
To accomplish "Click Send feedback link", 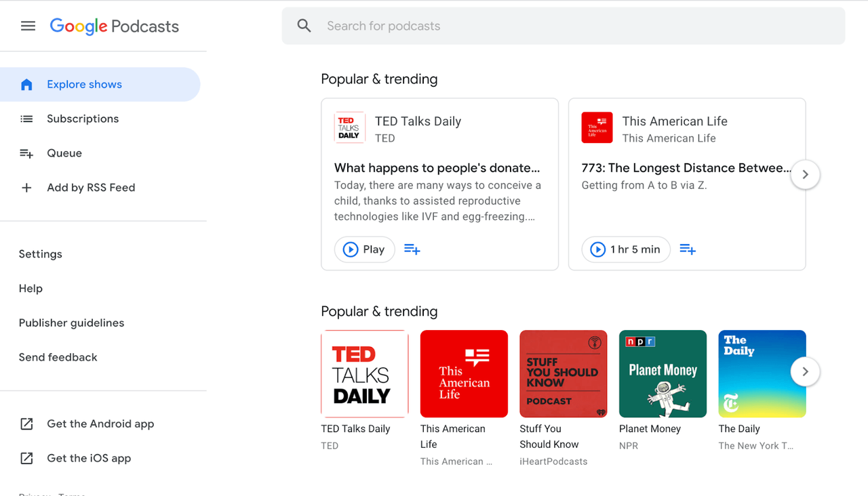I will coord(58,357).
